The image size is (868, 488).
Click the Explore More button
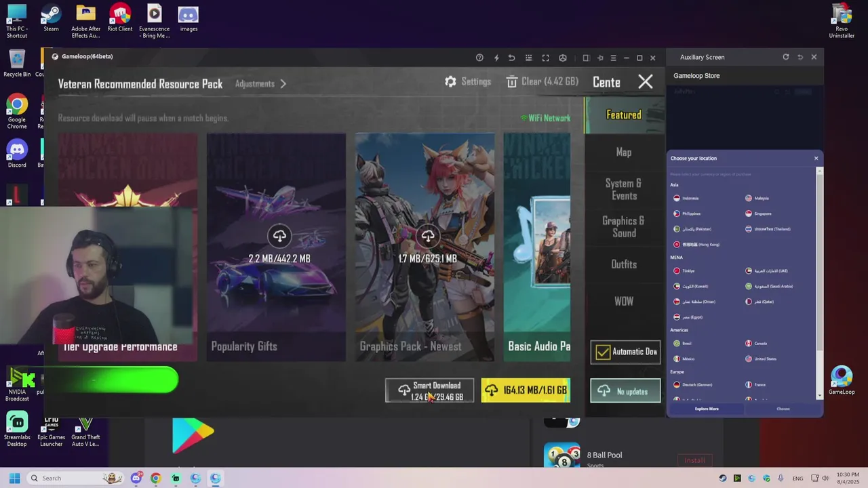click(707, 409)
